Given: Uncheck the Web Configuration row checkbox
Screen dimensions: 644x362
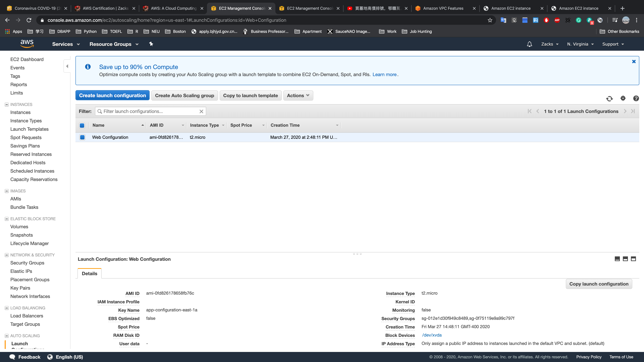Looking at the screenshot, I should pyautogui.click(x=82, y=137).
